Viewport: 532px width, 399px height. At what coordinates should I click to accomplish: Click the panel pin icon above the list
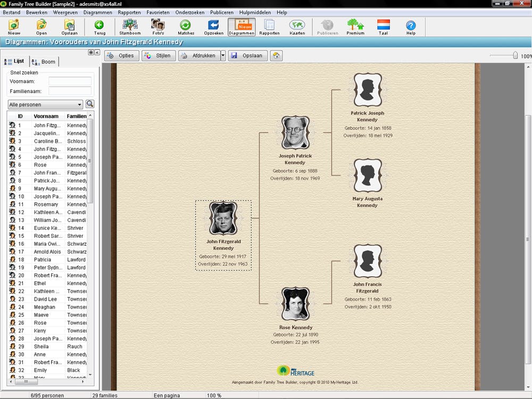90,52
